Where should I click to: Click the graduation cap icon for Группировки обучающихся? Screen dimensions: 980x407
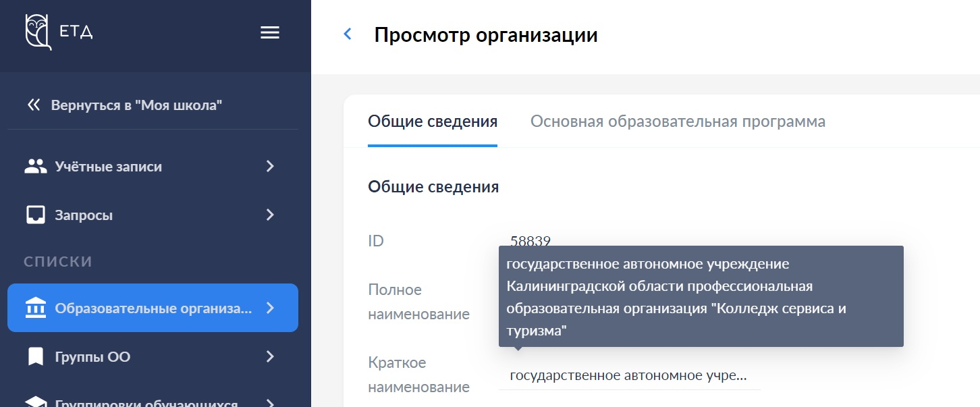[x=35, y=402]
